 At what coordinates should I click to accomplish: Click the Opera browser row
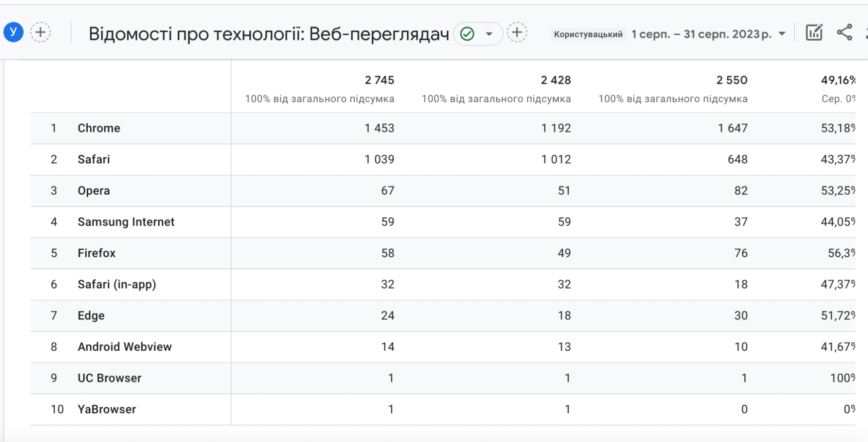[94, 191]
